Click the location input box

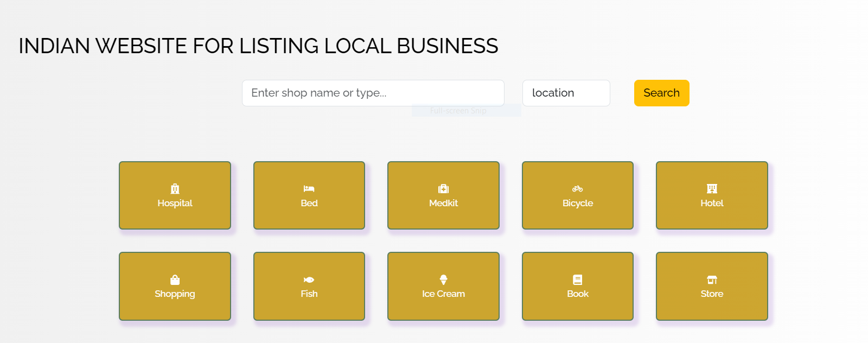[566, 93]
